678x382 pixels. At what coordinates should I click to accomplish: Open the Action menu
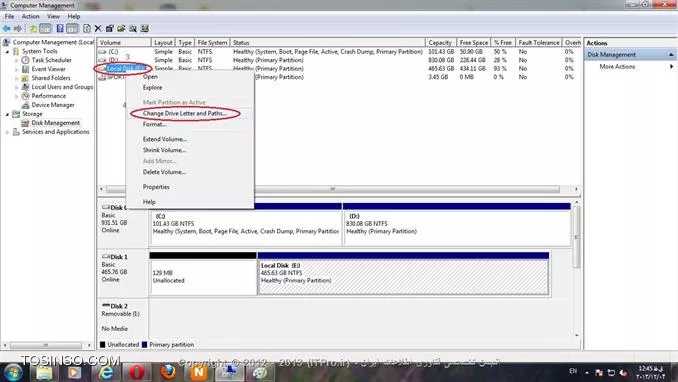pyautogui.click(x=30, y=16)
